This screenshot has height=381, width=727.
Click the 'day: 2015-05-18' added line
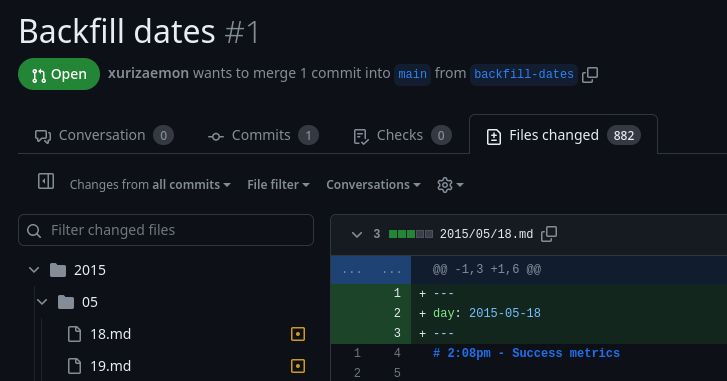(486, 313)
